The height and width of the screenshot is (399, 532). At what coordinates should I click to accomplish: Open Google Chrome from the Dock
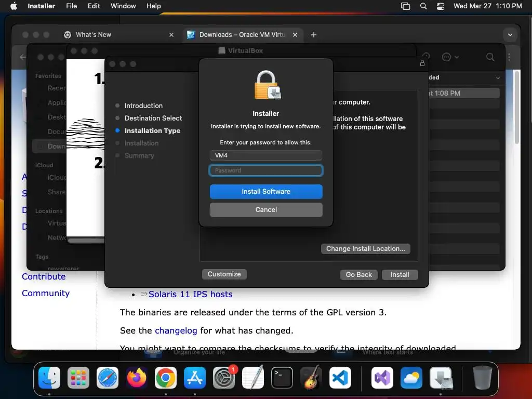tap(166, 378)
